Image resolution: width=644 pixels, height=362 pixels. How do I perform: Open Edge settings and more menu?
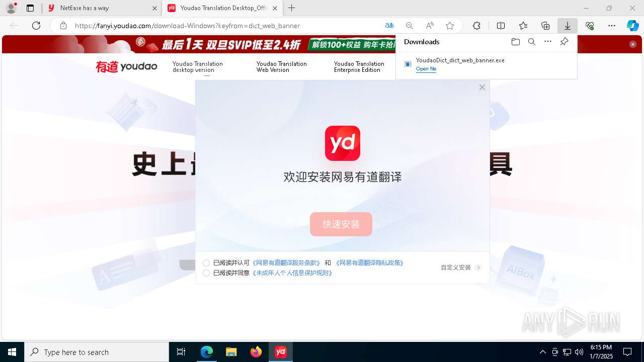612,26
